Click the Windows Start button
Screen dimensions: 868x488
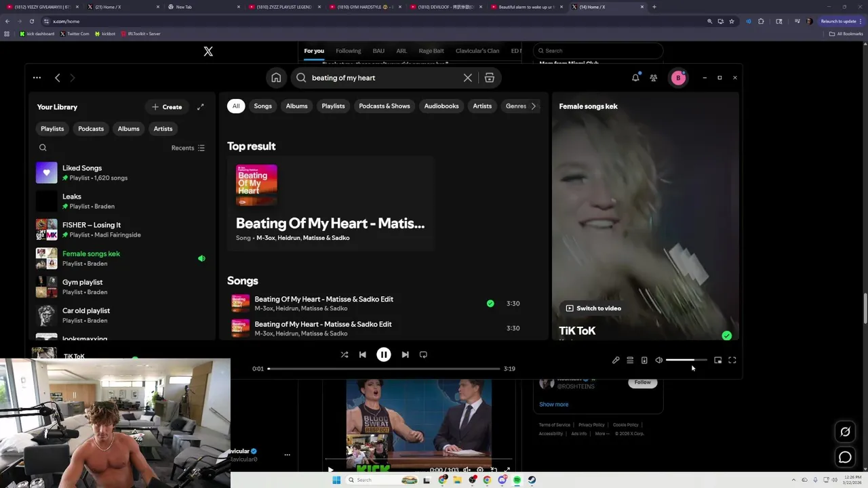click(336, 480)
